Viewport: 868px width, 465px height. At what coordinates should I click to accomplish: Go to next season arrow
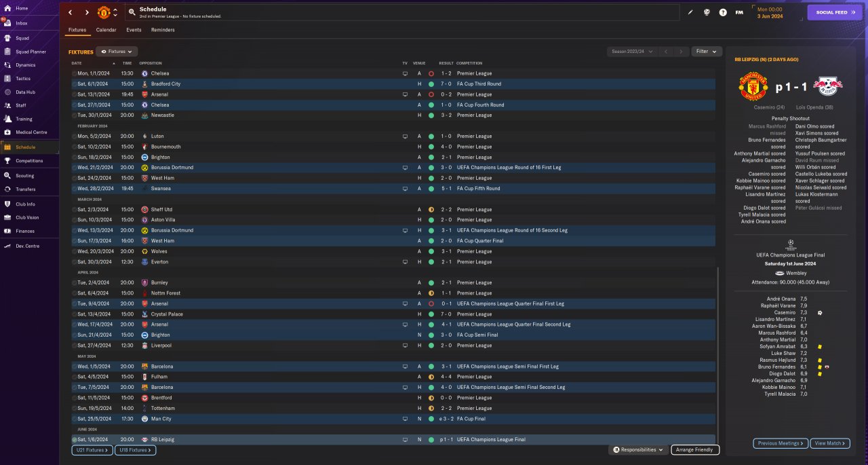680,52
